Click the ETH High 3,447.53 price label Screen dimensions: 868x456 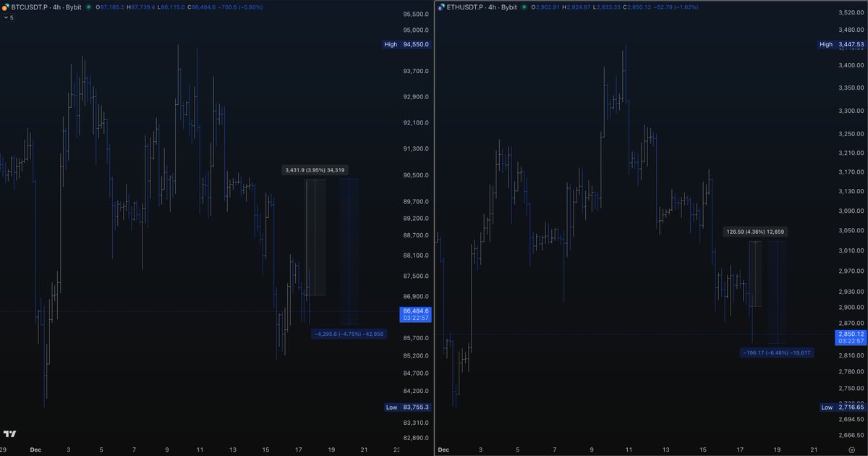tap(841, 44)
